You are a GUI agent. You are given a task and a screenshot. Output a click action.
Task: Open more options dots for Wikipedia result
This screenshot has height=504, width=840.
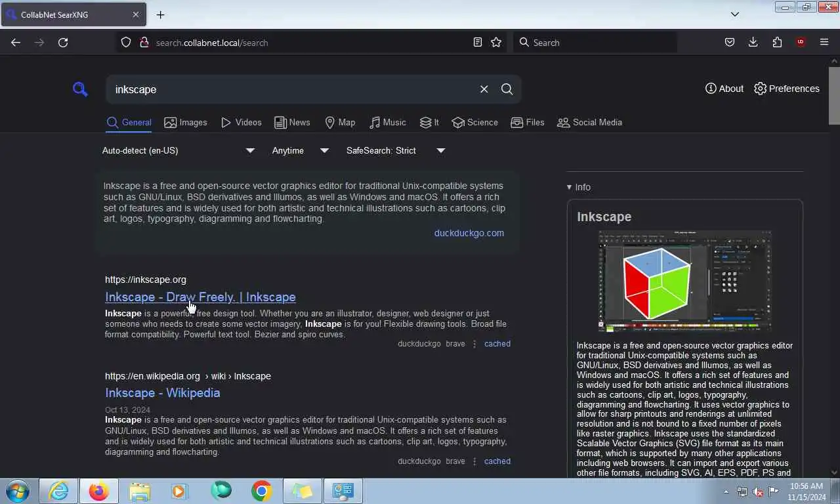tap(474, 461)
